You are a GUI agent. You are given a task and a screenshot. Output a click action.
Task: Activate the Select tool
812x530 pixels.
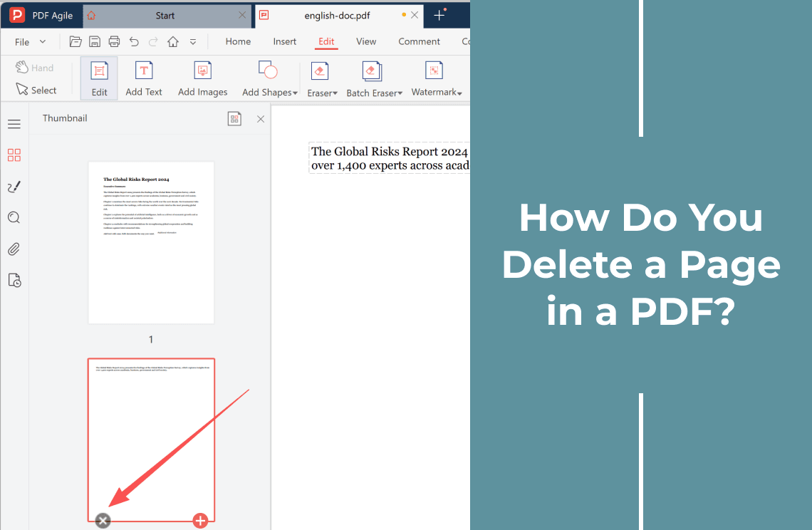click(x=36, y=90)
